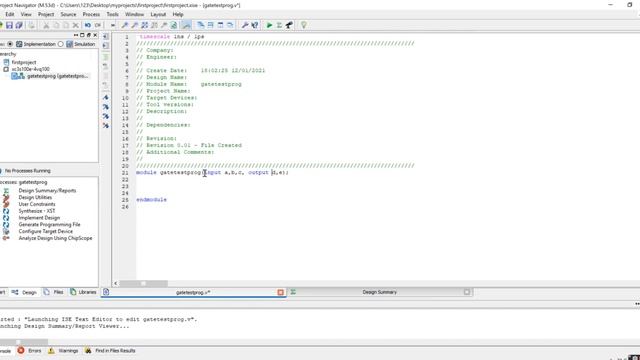Switch to the gatetestprog.v* editor tab
Image resolution: width=640 pixels, height=360 pixels.
(x=193, y=292)
